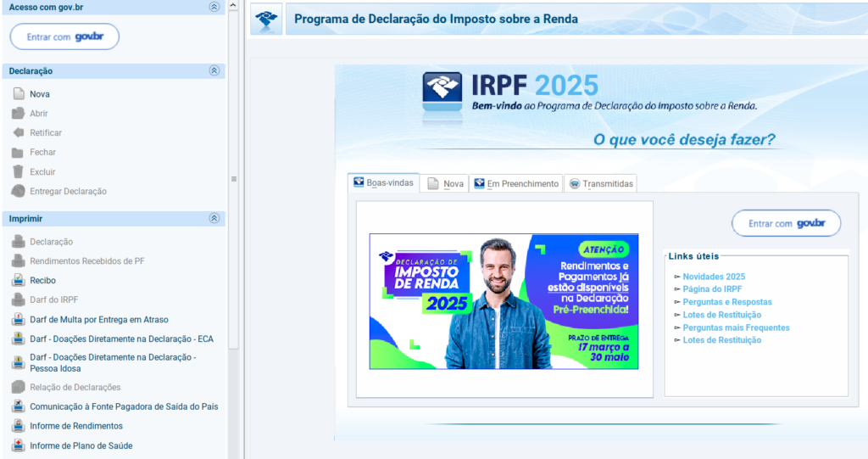
Task: Click sidebar Entrar com gov.br button
Action: coord(64,36)
